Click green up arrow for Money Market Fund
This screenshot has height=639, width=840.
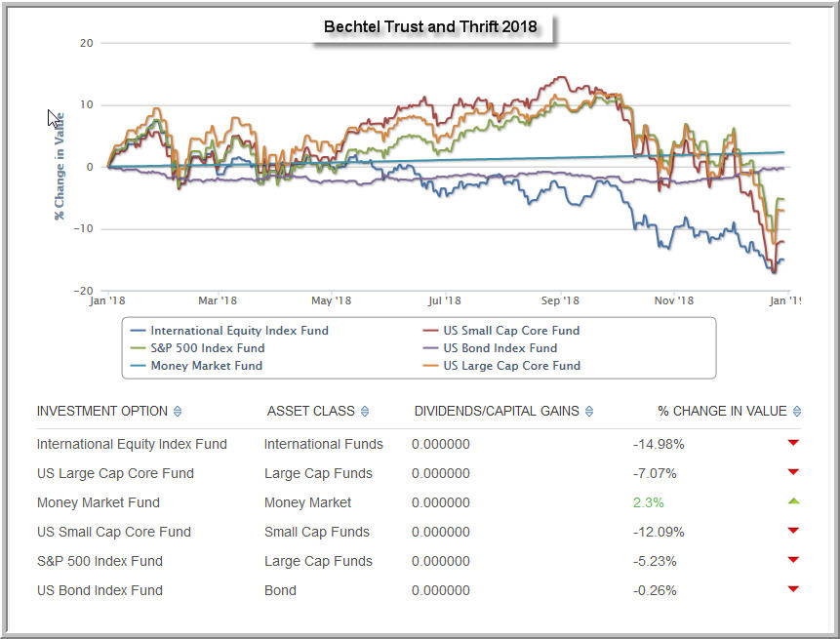(793, 501)
